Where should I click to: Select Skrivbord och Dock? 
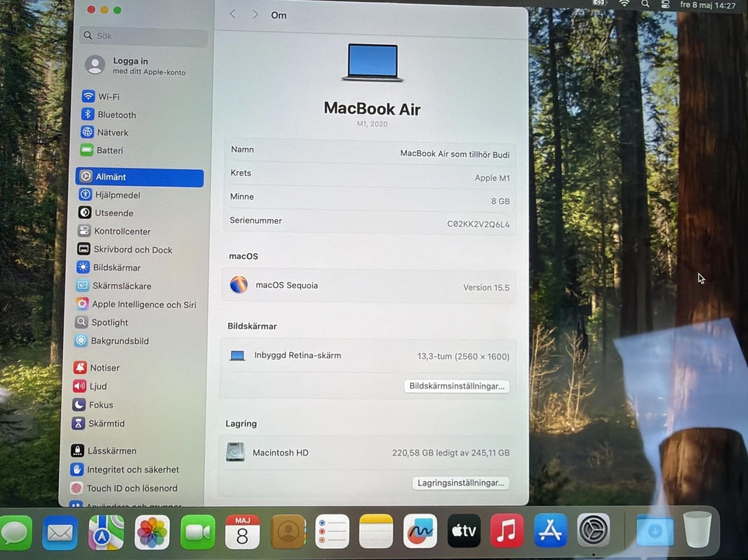click(x=125, y=249)
